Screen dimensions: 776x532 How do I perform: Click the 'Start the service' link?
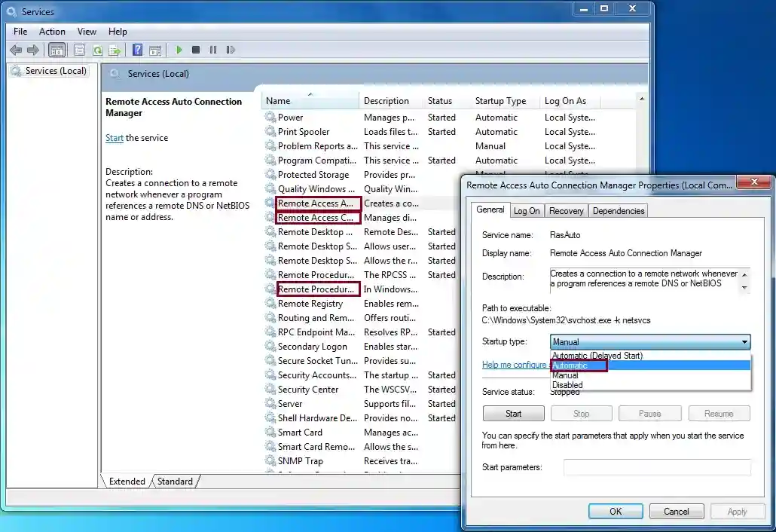pos(114,138)
